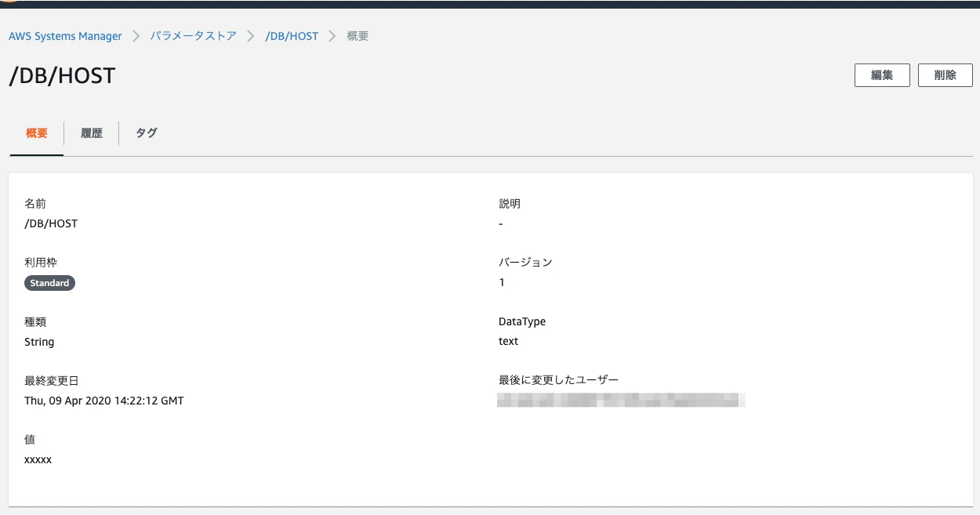This screenshot has height=515, width=980.
Task: Open the 履歴 (history) tab
Action: [91, 132]
